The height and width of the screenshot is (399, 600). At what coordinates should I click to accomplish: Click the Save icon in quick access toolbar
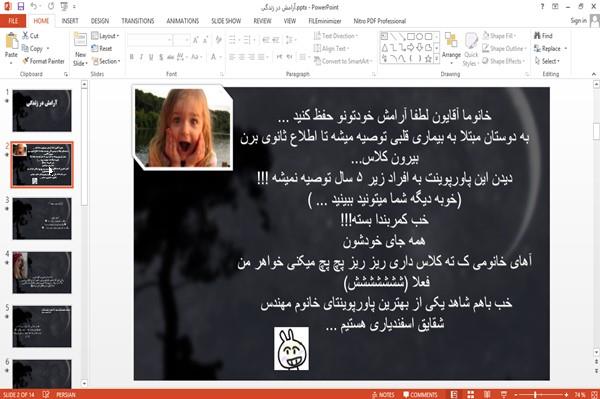coord(21,6)
